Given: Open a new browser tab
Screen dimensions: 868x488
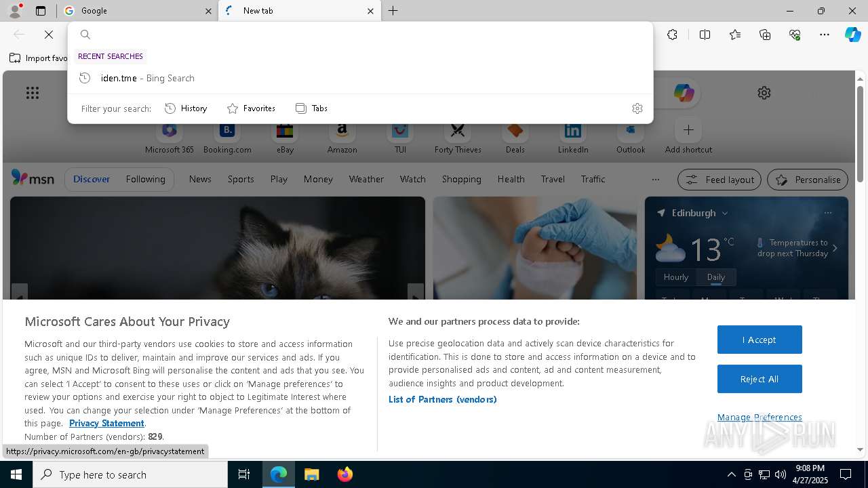Looking at the screenshot, I should click(393, 11).
